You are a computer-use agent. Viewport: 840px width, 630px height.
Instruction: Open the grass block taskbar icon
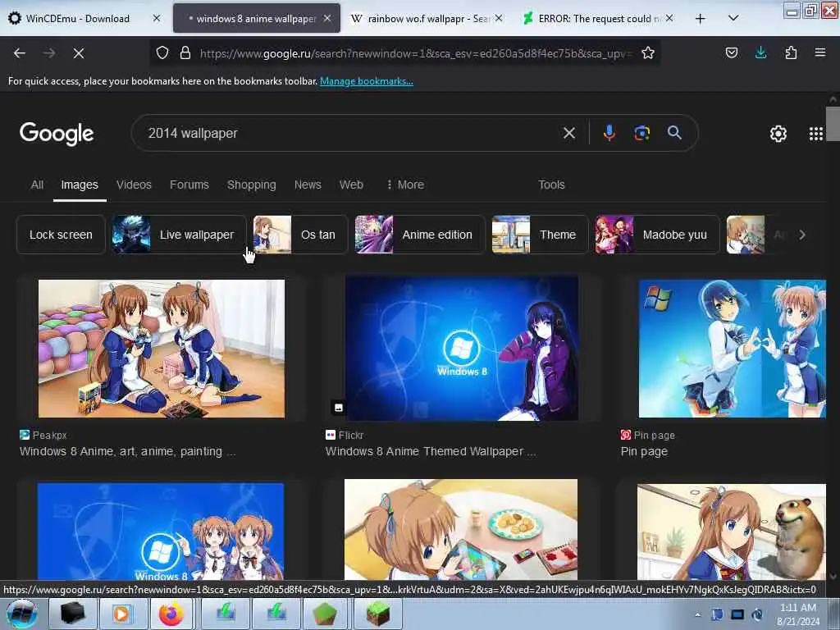click(377, 614)
